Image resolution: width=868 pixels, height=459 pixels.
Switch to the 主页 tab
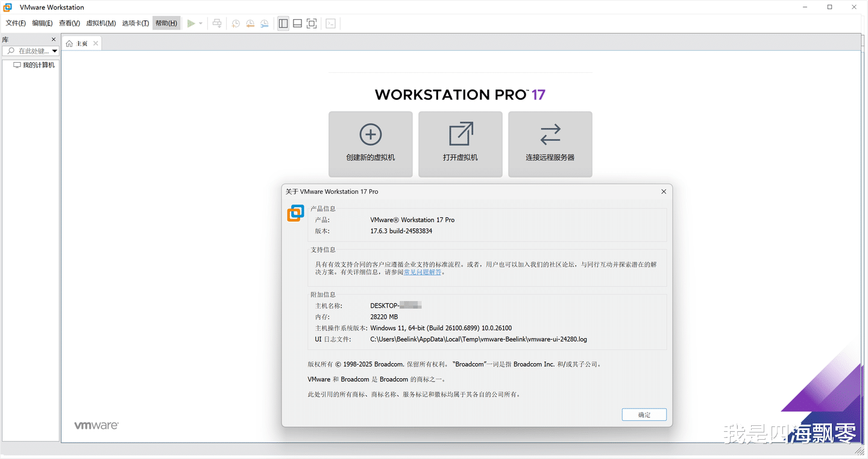82,43
